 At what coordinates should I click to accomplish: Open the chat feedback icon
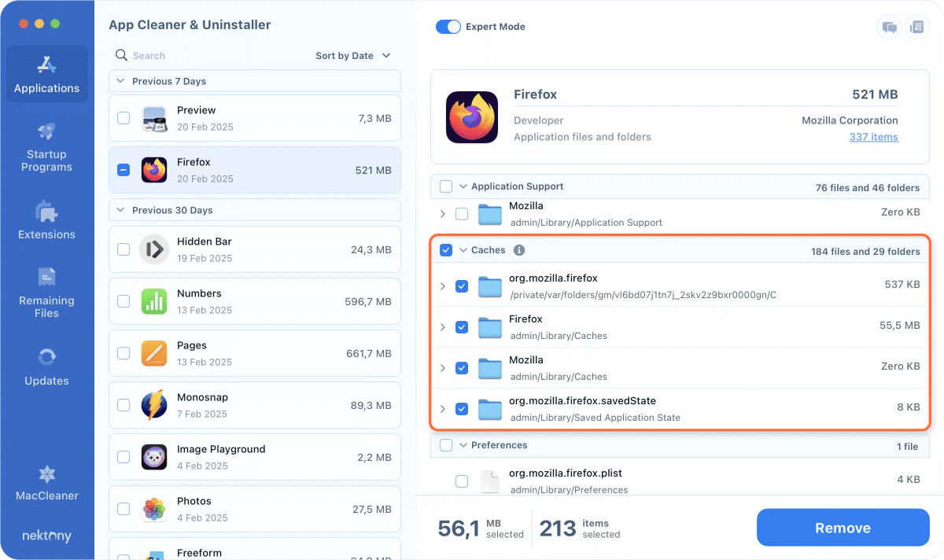[x=890, y=27]
